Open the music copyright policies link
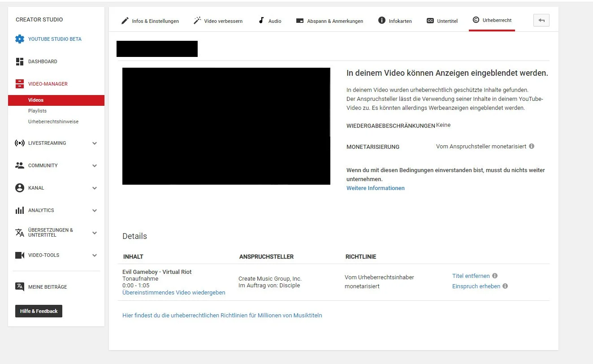 222,316
